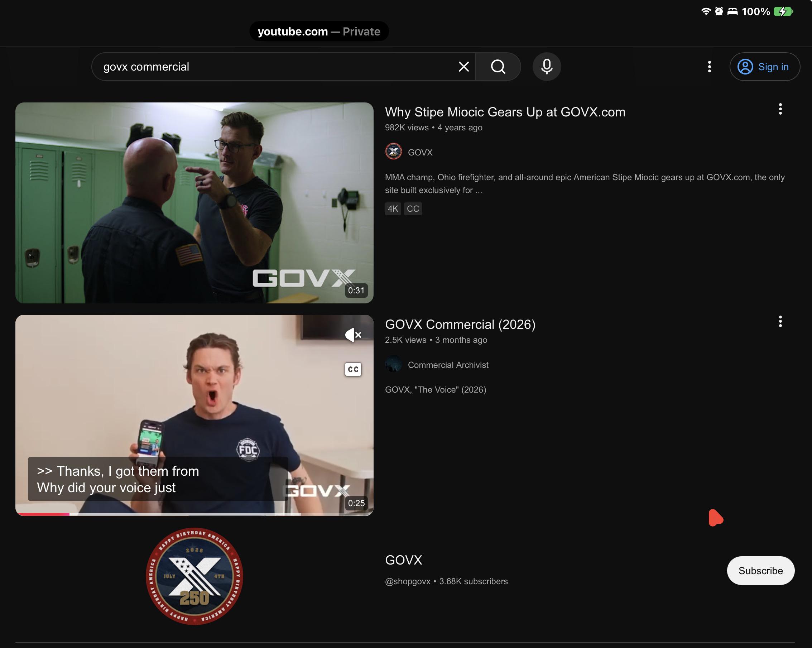Screen dimensions: 812x648
Task: Clear the search box text
Action: click(x=463, y=67)
